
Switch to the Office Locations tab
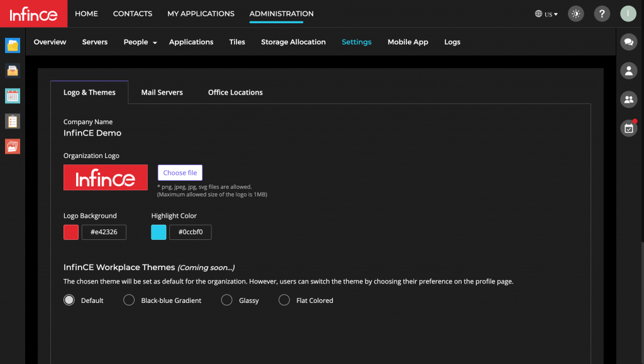click(235, 93)
